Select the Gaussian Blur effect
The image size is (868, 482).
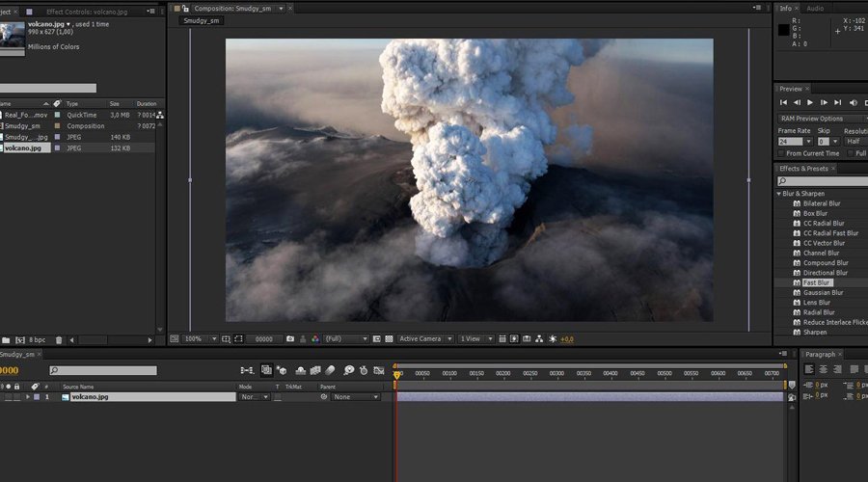tap(824, 293)
